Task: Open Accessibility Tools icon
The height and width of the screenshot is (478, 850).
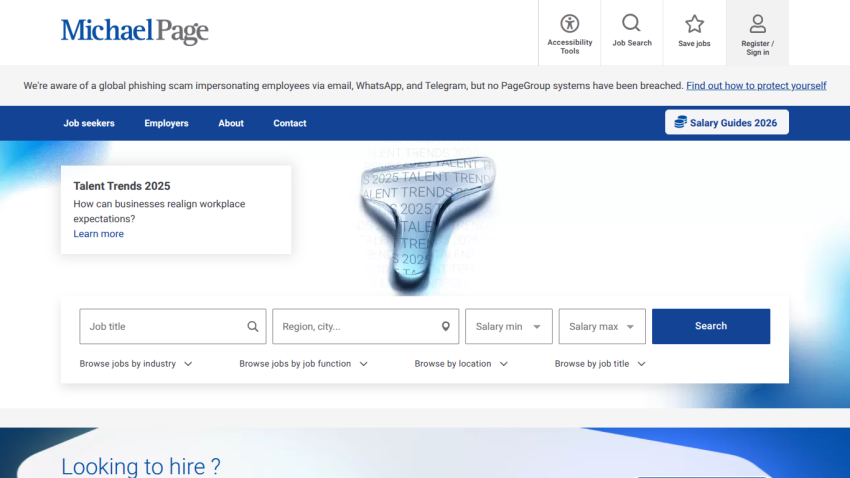Action: (x=569, y=23)
